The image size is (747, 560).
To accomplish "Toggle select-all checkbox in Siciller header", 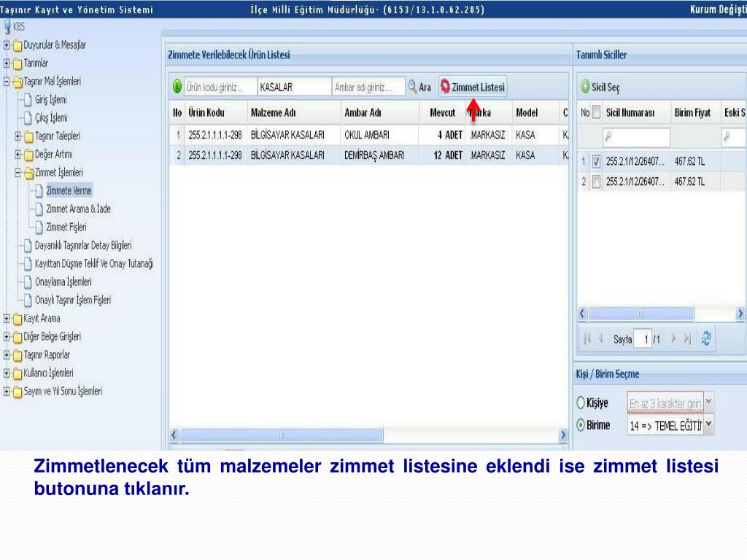I will pyautogui.click(x=596, y=112).
